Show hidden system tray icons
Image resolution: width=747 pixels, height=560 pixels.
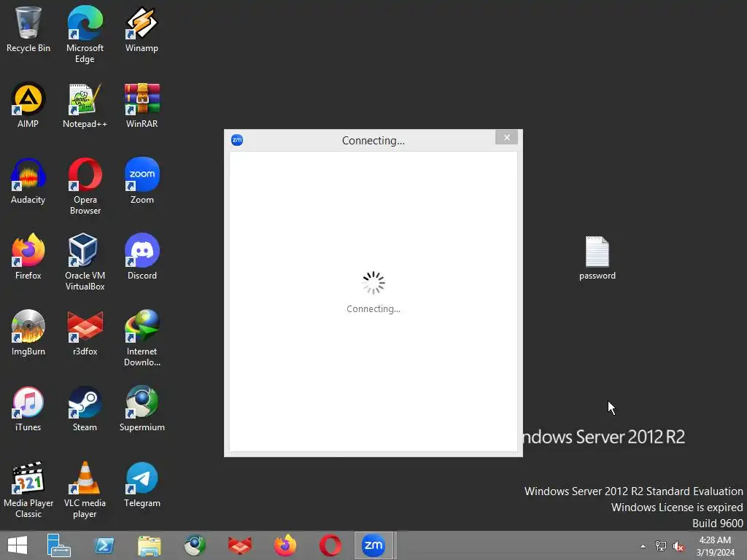click(x=643, y=546)
